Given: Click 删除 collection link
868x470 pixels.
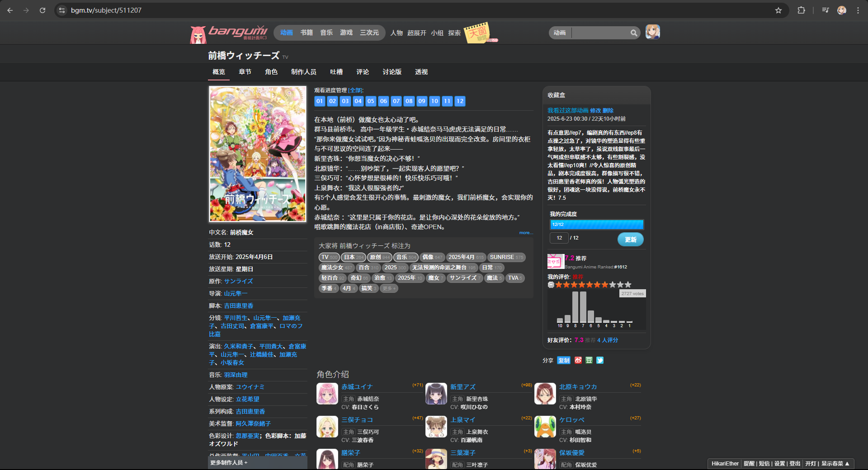Looking at the screenshot, I should pos(608,110).
